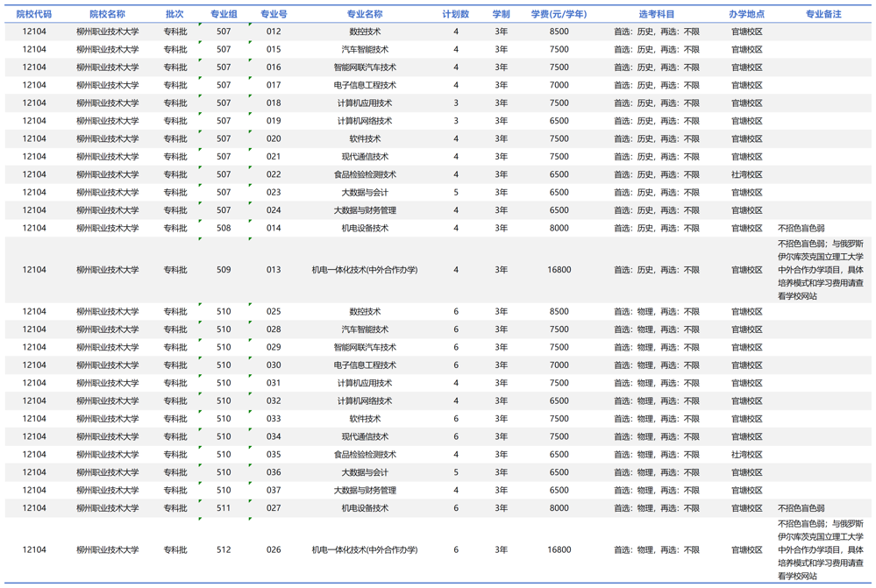
Task: Click the 专业组 column header
Action: 224,14
